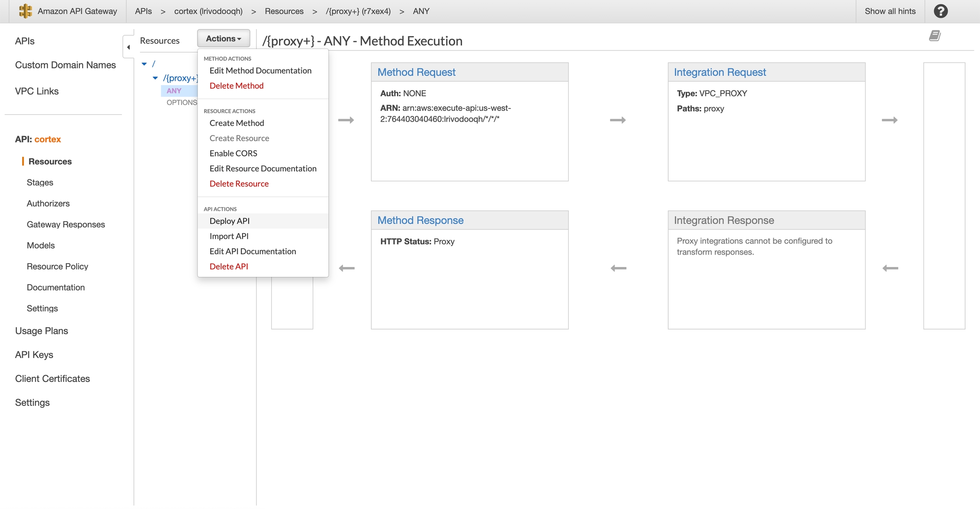The width and height of the screenshot is (980, 509).
Task: Open Authorizers in the sidebar
Action: click(48, 203)
